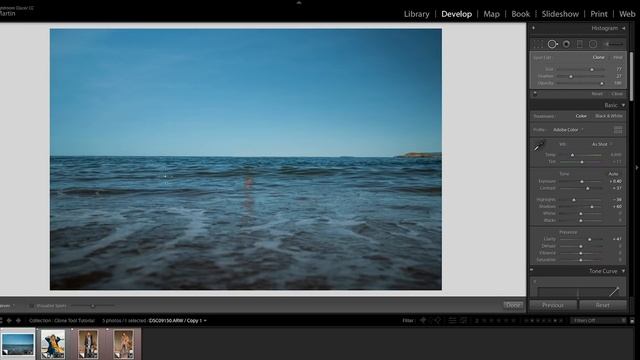Image resolution: width=640 pixels, height=360 pixels.
Task: Pick the White Balance eyedropper tool
Action: click(539, 146)
